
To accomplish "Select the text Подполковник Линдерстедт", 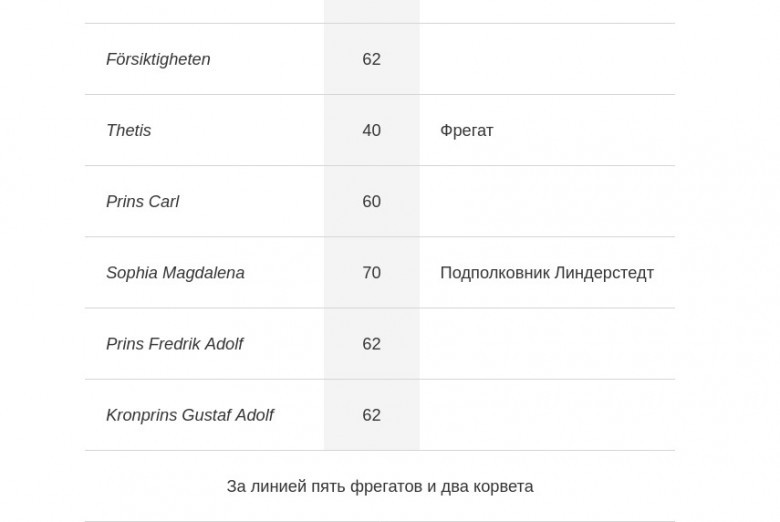I will click(x=547, y=273).
